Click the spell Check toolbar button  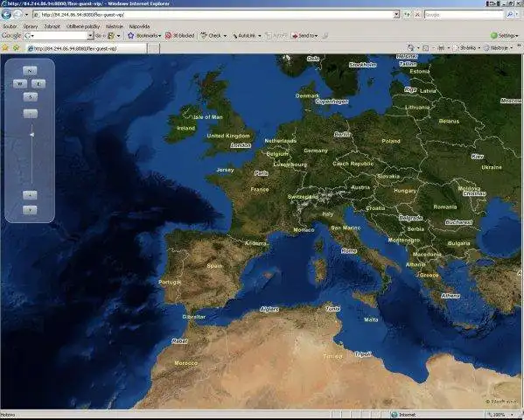tap(211, 36)
